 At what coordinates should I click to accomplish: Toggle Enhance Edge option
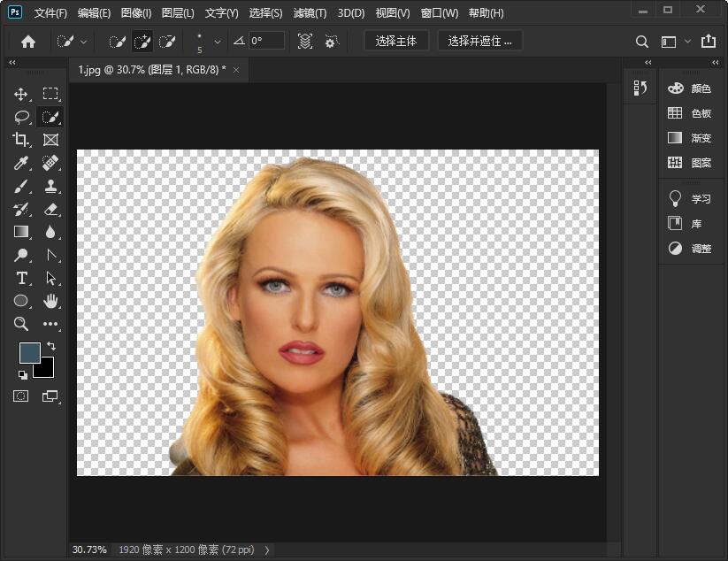(x=331, y=42)
